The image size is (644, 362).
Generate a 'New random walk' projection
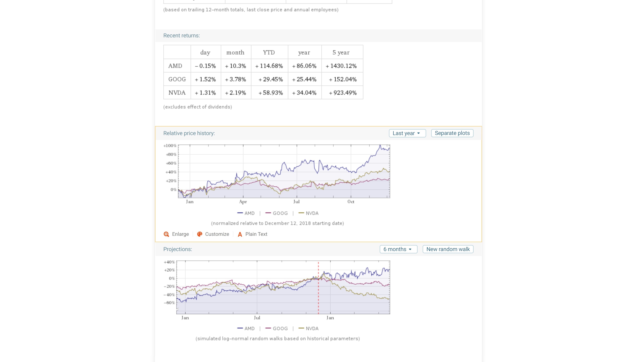[448, 249]
